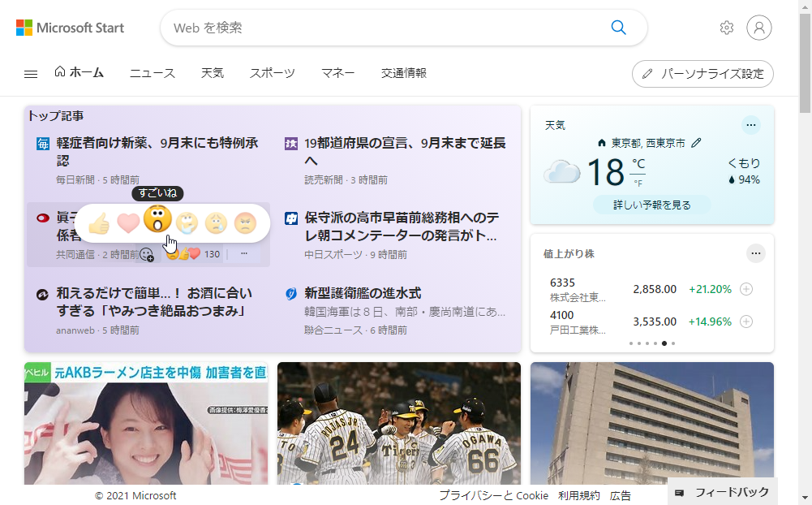This screenshot has width=812, height=505.
Task: Expand the hamburger navigation menu
Action: coord(31,73)
